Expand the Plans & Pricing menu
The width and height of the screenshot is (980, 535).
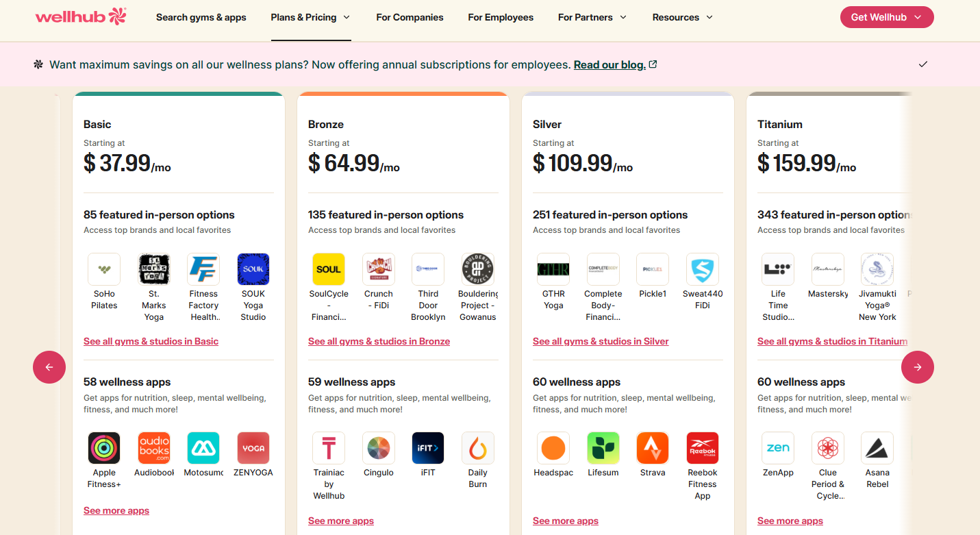click(311, 17)
